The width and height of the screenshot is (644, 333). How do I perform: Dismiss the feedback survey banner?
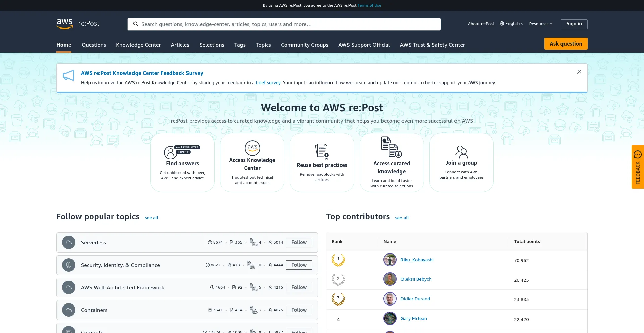click(x=579, y=72)
